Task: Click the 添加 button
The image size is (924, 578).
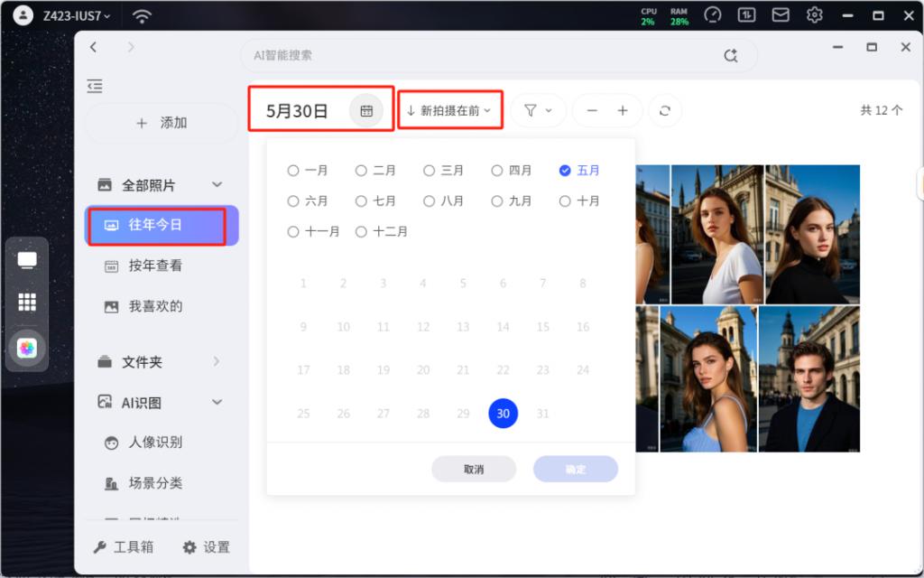Action: coord(162,123)
